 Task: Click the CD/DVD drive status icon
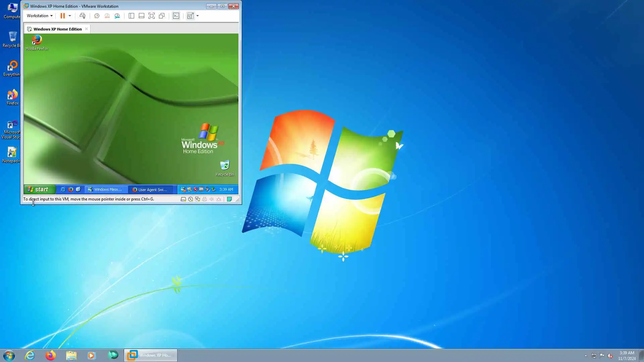[x=191, y=199]
